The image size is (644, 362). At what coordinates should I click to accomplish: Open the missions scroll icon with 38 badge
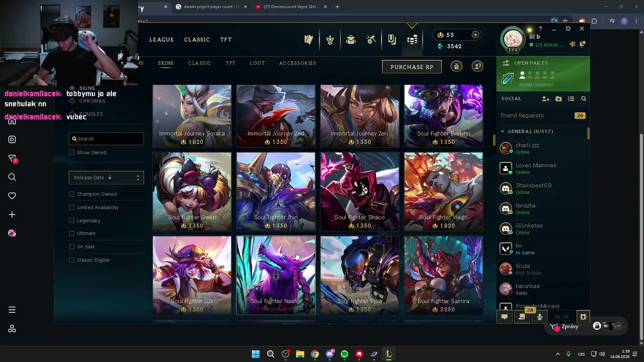522,317
